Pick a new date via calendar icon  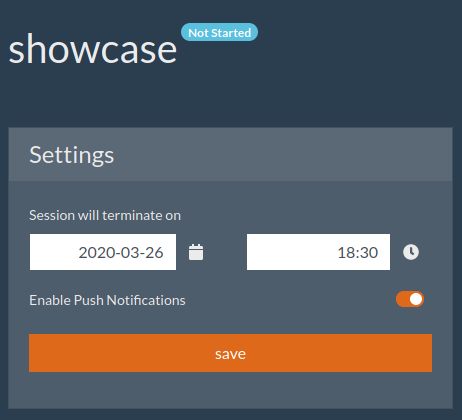196,252
